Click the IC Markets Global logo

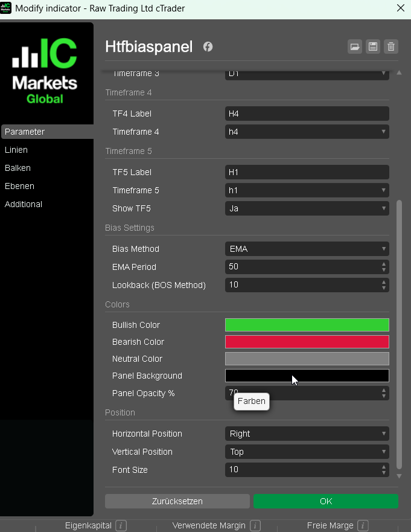click(x=45, y=71)
